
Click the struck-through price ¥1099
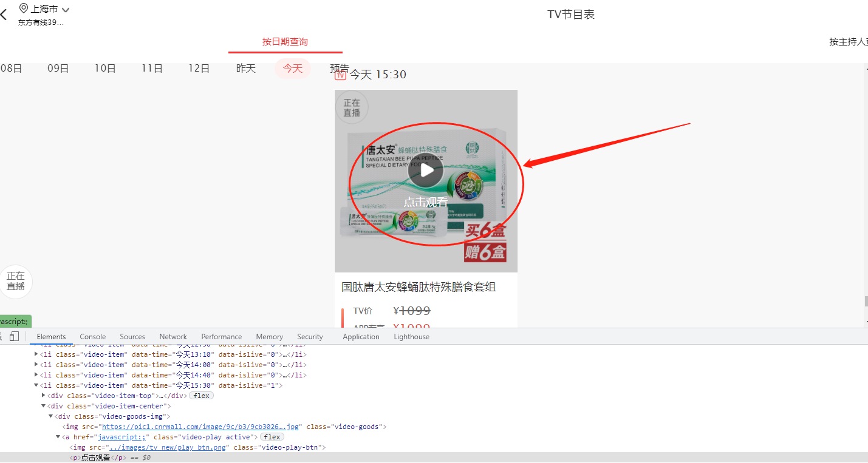coord(412,311)
